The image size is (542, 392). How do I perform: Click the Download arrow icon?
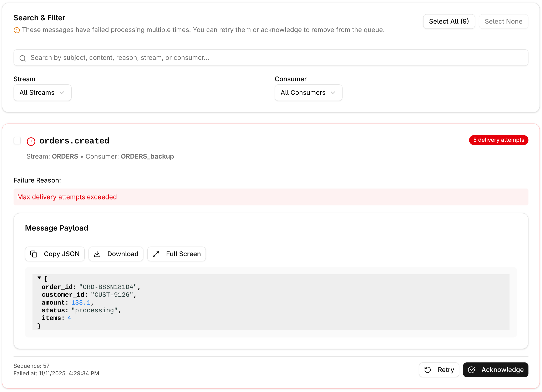pos(97,254)
